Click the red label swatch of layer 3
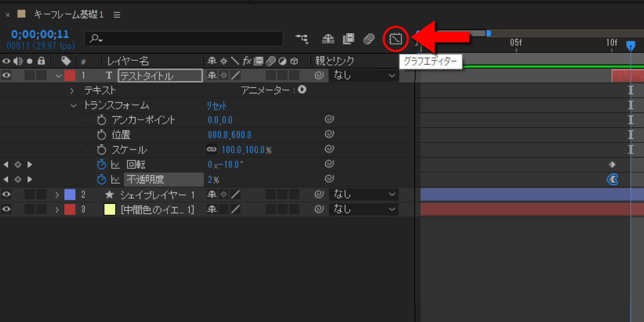Screen dimensions: 644x322 pos(70,209)
